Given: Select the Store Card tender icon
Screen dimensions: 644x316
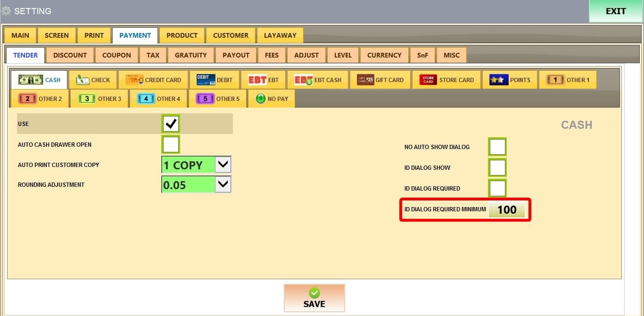Looking at the screenshot, I should pos(428,80).
